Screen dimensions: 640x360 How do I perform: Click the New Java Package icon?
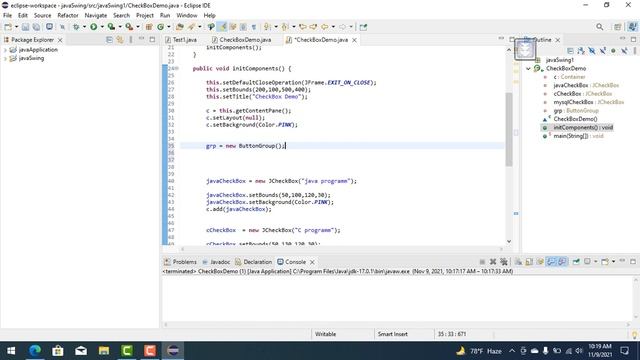coord(149,27)
